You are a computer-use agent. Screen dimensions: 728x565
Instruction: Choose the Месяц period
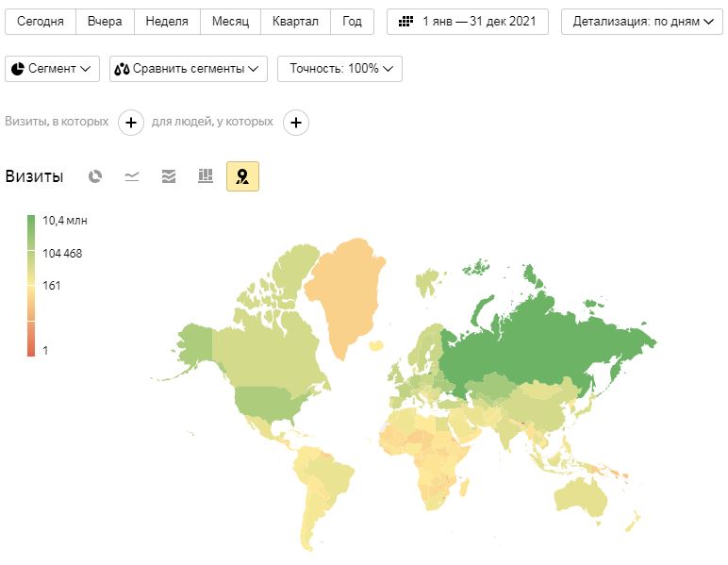(x=230, y=22)
